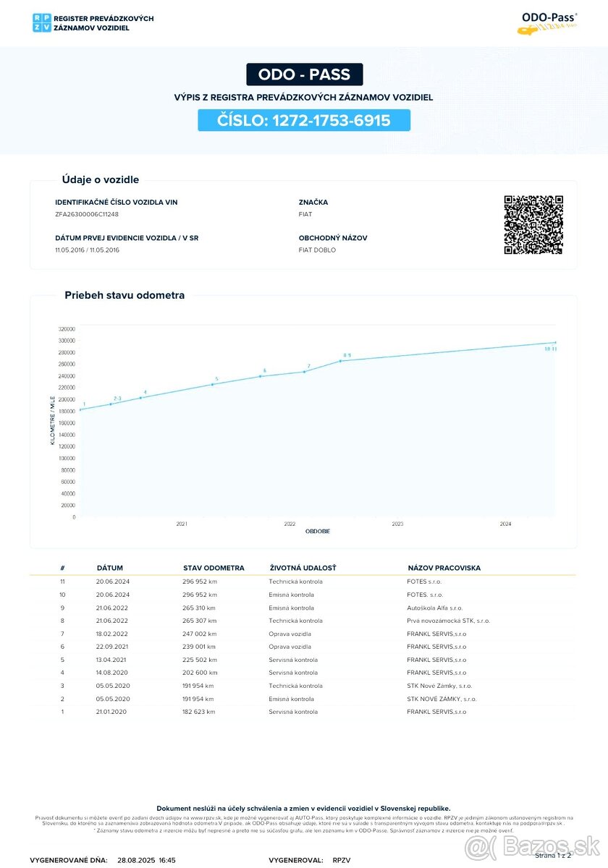
Task: Select chart data point labeled 7
Action: point(304,371)
